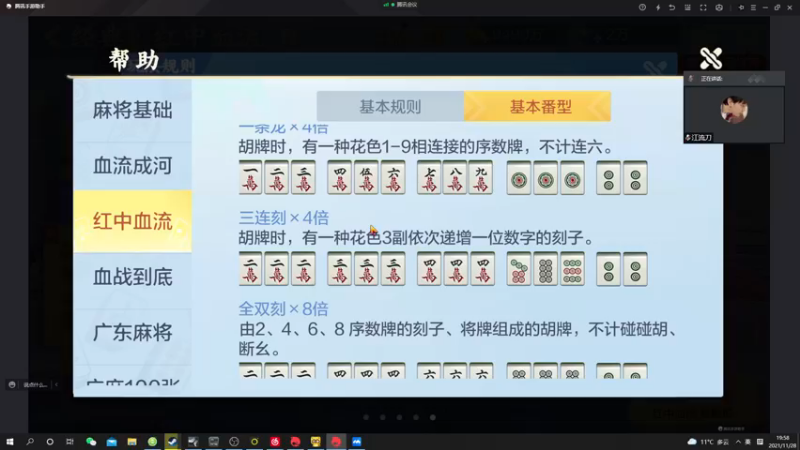
Task: Open File Explorer from the taskbar
Action: click(132, 442)
